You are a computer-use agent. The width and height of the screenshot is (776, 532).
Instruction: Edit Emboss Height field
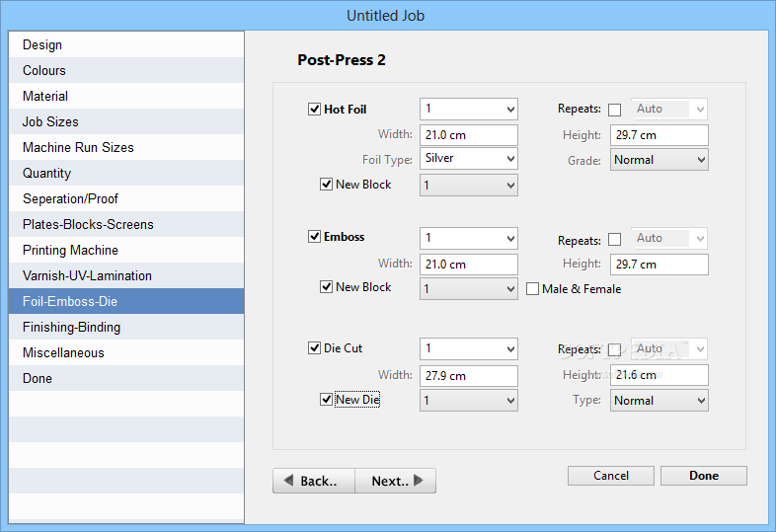pyautogui.click(x=660, y=265)
